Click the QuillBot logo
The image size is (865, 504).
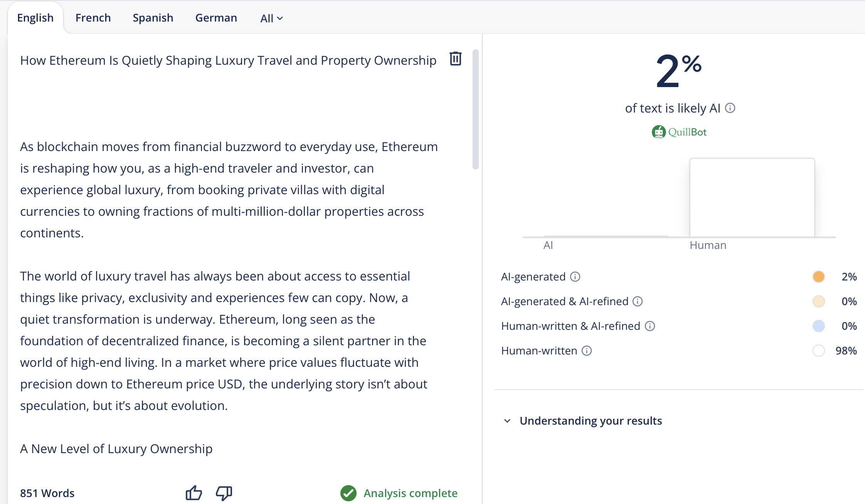tap(679, 132)
